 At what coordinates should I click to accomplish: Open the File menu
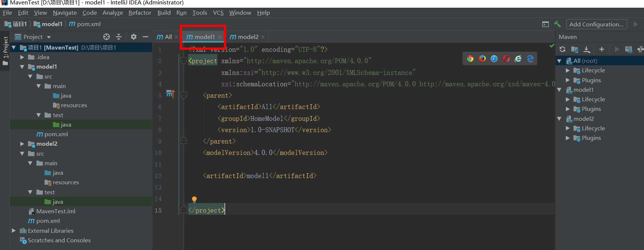coord(7,12)
